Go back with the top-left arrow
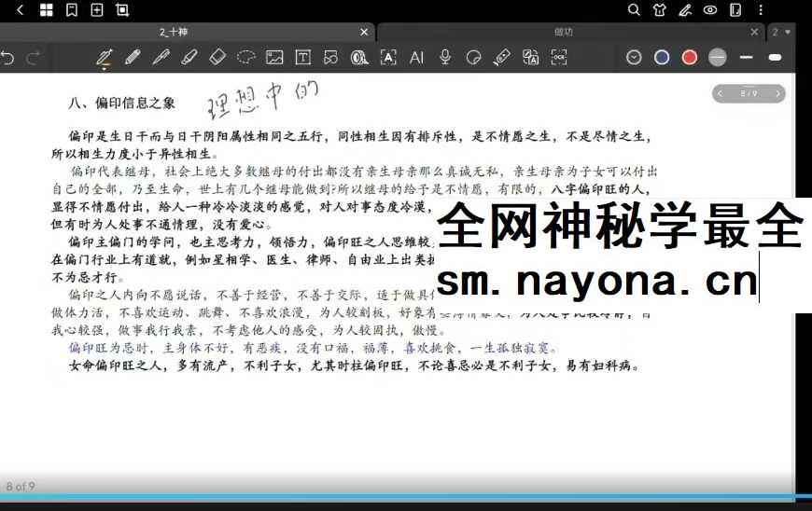812x511 pixels. [x=20, y=10]
